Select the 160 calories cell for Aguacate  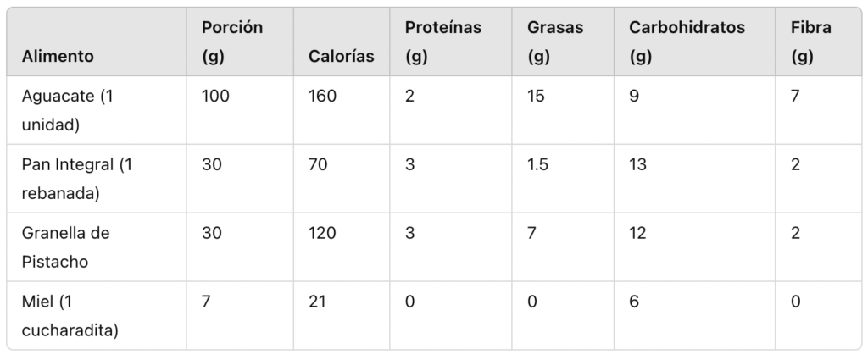[x=322, y=97]
